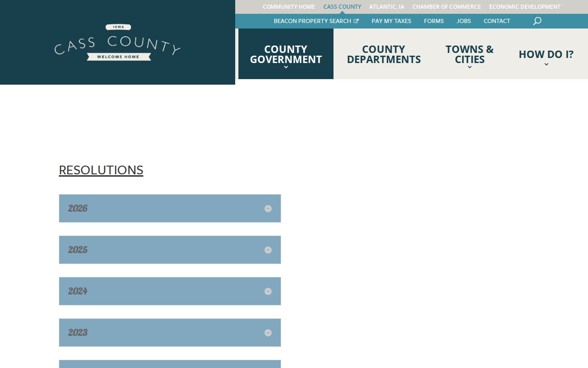The height and width of the screenshot is (368, 588).
Task: Select the Cass County top tab
Action: click(x=342, y=7)
